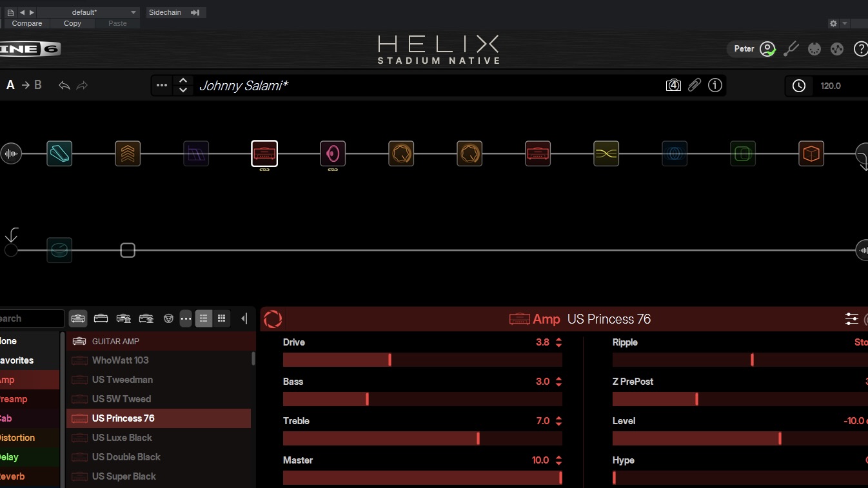Click the Copy button
The image size is (868, 488).
(x=72, y=23)
